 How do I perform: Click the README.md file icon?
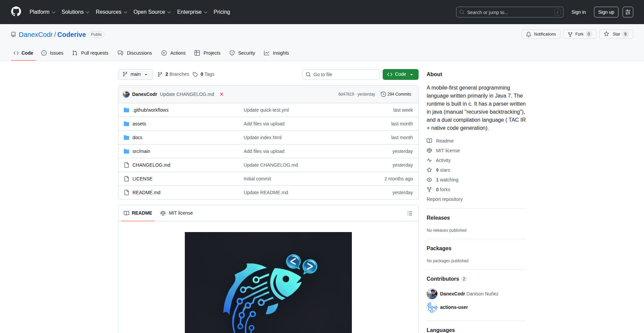(126, 192)
